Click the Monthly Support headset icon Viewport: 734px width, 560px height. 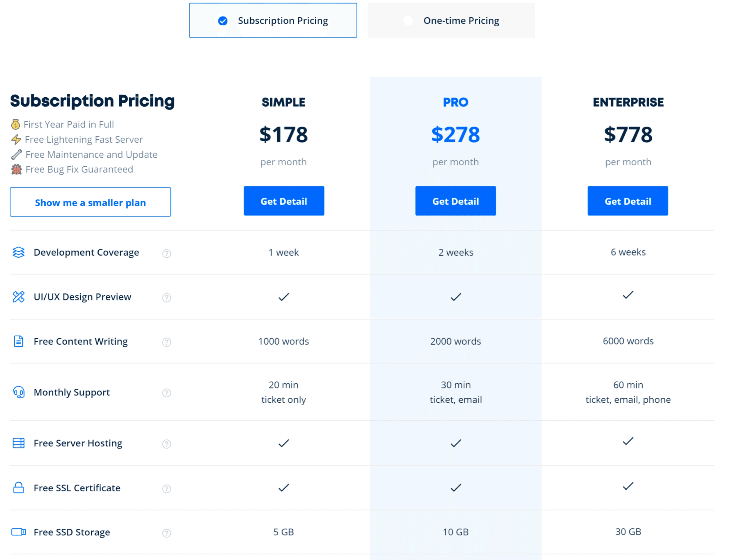coord(18,392)
